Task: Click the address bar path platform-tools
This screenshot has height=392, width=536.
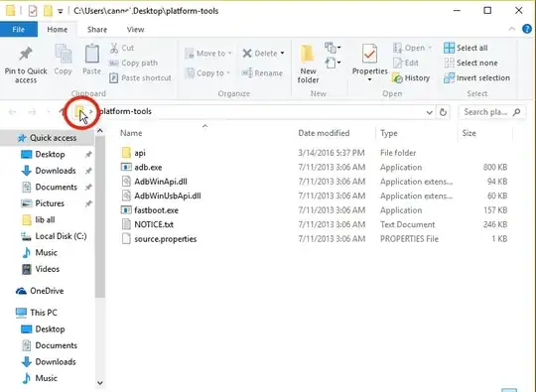Action: pyautogui.click(x=125, y=111)
